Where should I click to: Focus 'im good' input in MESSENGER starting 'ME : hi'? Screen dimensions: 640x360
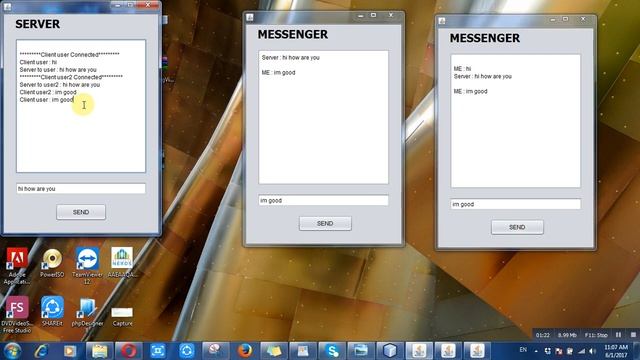click(516, 204)
